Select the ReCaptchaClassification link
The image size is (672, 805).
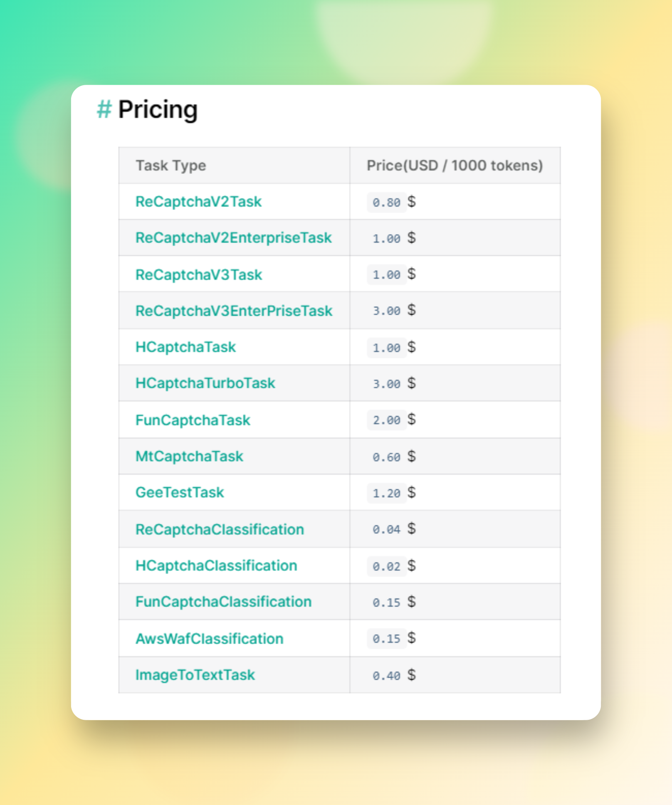click(220, 529)
